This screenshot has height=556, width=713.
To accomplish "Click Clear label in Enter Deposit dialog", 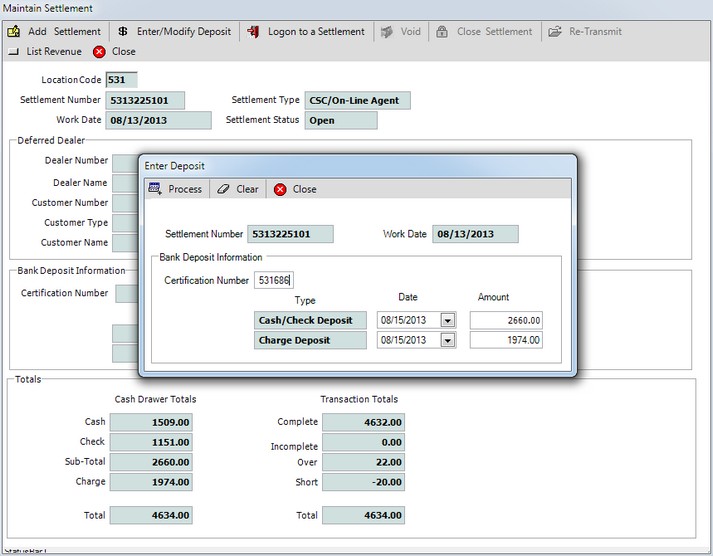I will click(247, 189).
